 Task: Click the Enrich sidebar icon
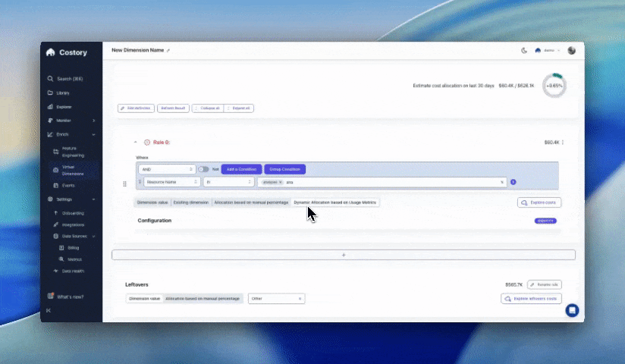coord(50,134)
